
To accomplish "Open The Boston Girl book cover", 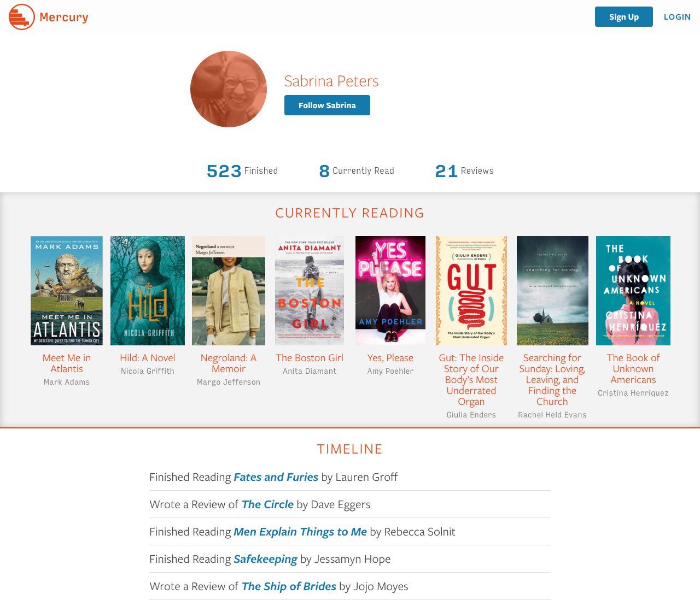I will (x=310, y=291).
